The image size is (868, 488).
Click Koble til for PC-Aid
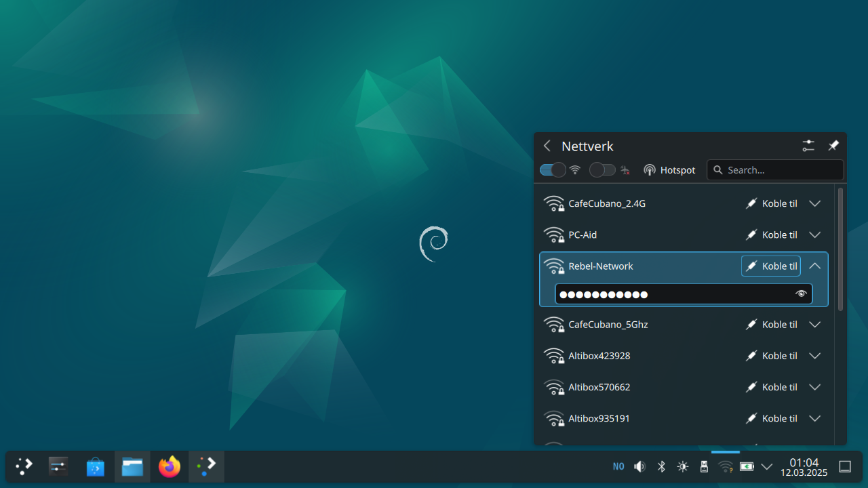pos(771,235)
